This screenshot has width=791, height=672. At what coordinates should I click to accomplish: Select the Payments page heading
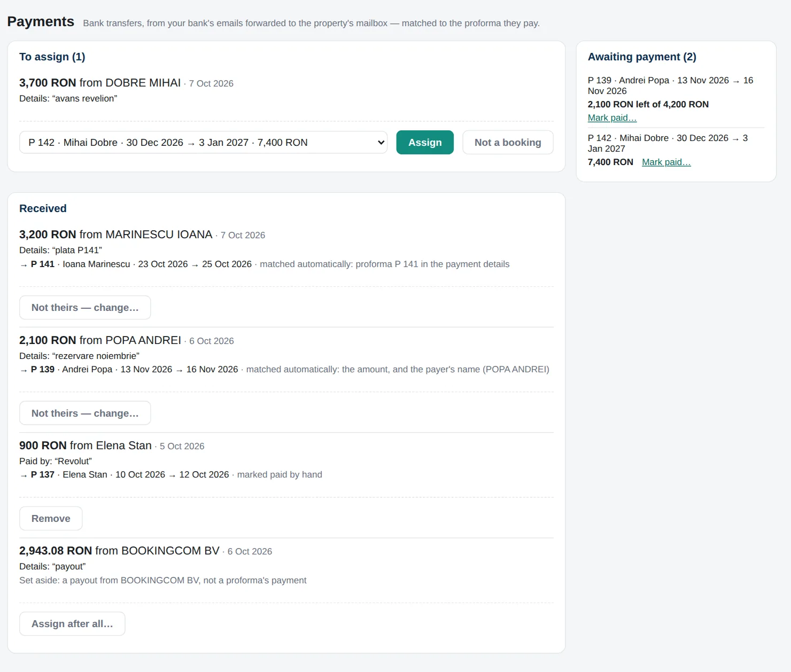click(x=41, y=21)
